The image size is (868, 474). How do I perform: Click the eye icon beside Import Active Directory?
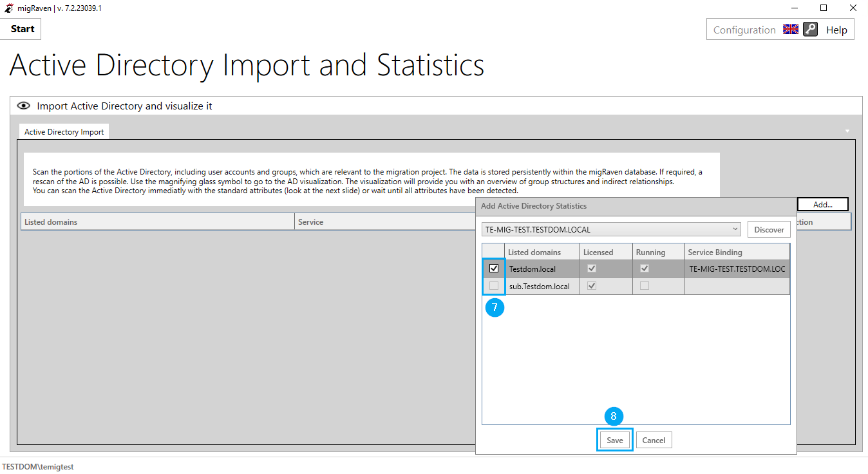[24, 106]
